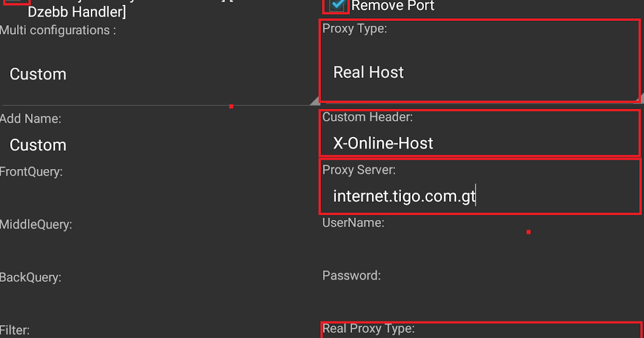
Task: Click the Multi configurations : label
Action: 58,30
